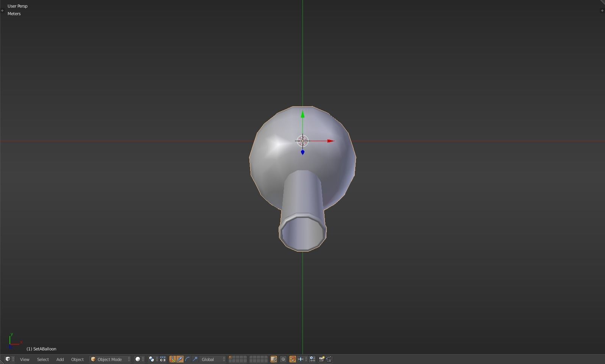Open the Global transform orientation dropdown
The width and height of the screenshot is (605, 364).
pyautogui.click(x=213, y=359)
